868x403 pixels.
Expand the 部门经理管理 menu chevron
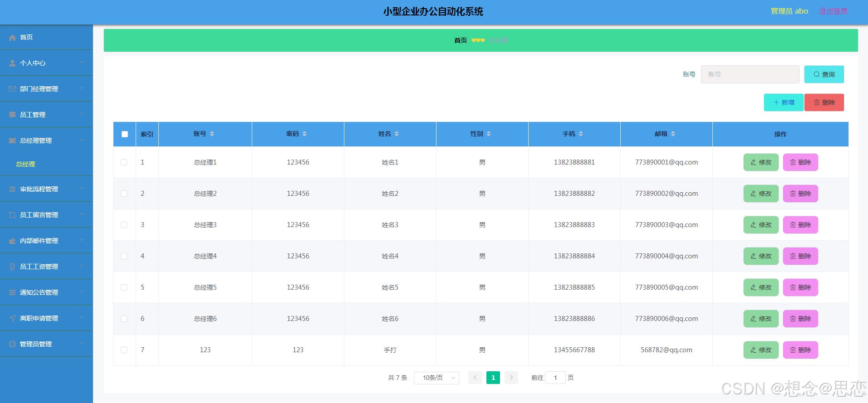pos(81,88)
